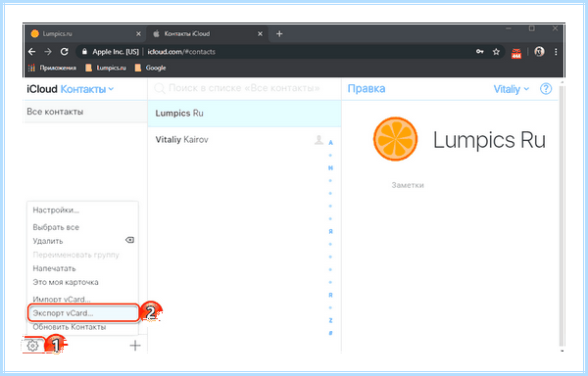Image resolution: width=588 pixels, height=376 pixels.
Task: Click the Lumpics orange avatar
Action: coord(395,139)
